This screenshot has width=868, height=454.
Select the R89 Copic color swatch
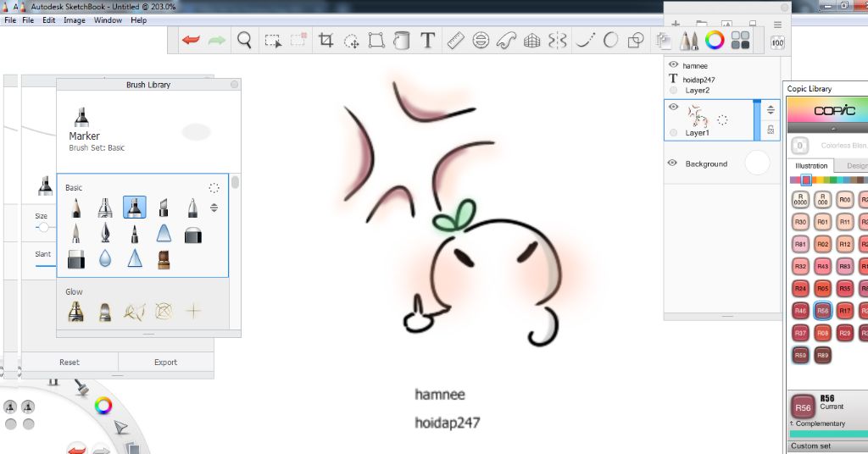(x=822, y=355)
